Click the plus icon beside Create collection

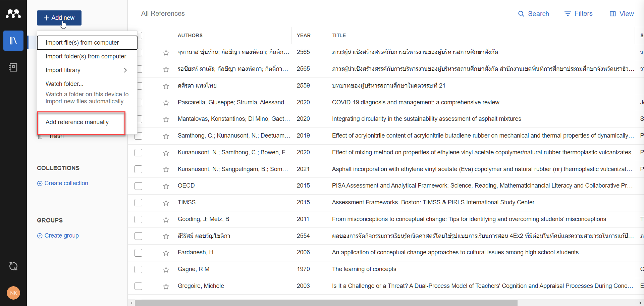(40, 184)
